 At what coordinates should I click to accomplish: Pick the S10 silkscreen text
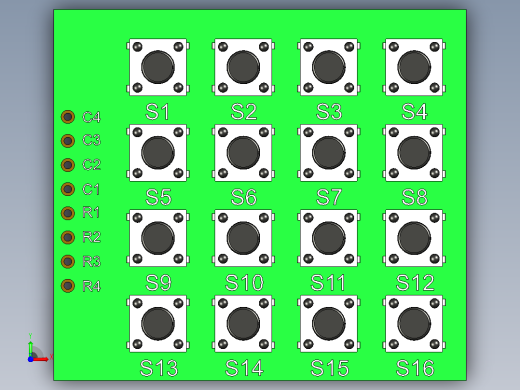244,283
